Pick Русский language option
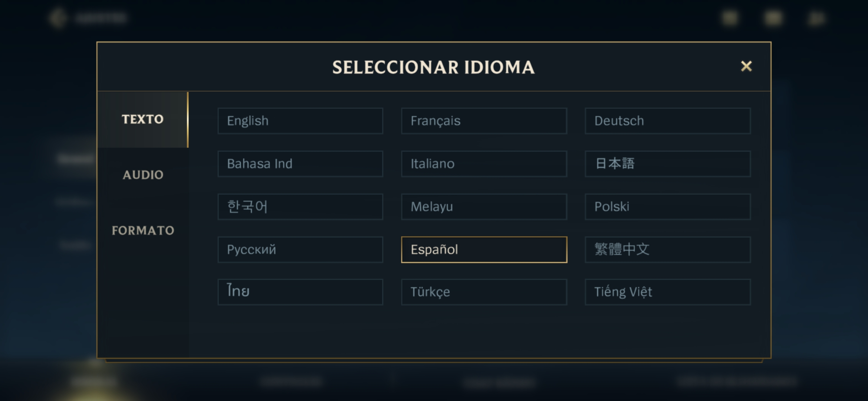The width and height of the screenshot is (868, 401). (x=300, y=250)
